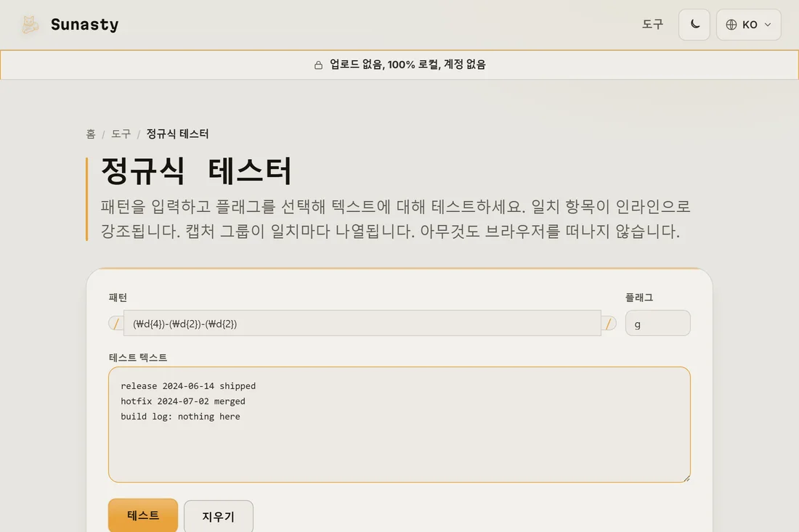Click the 정규식 테스터 page heading

pos(196,171)
